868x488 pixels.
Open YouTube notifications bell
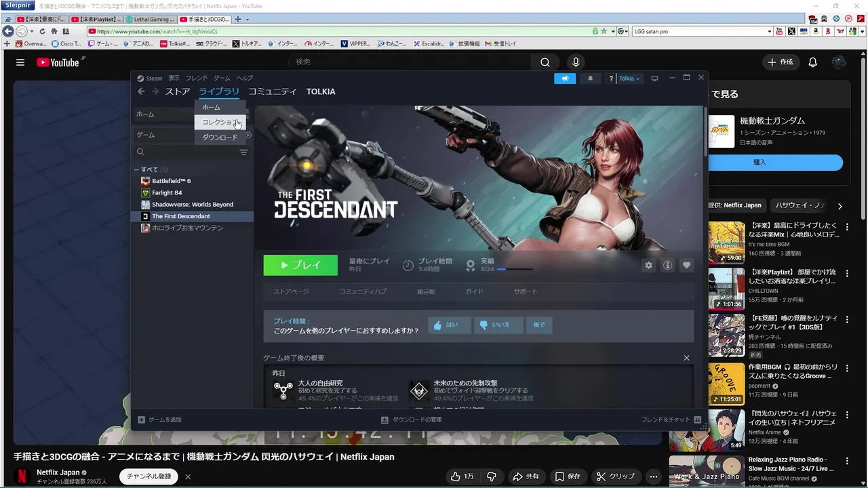tap(812, 62)
